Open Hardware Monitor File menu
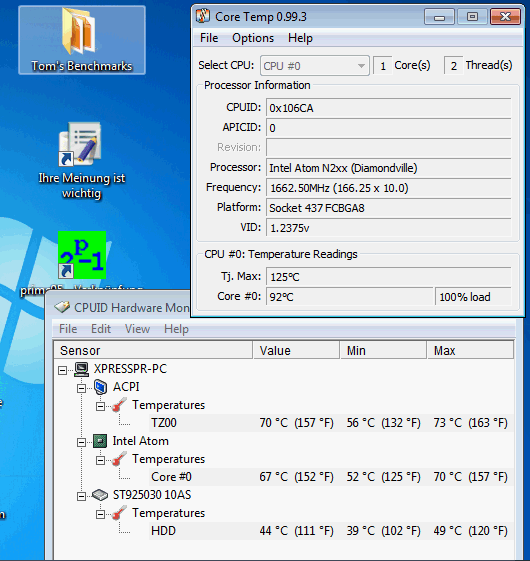The image size is (530, 561). (x=68, y=329)
